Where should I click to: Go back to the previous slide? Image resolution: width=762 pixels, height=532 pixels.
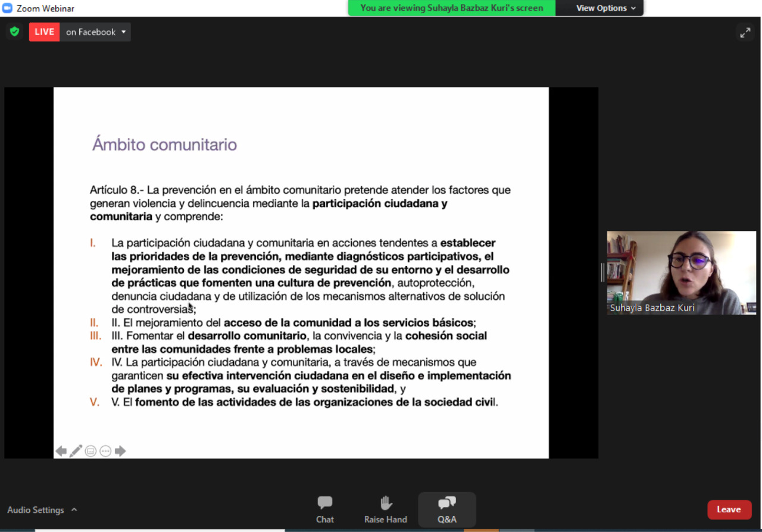coord(61,450)
